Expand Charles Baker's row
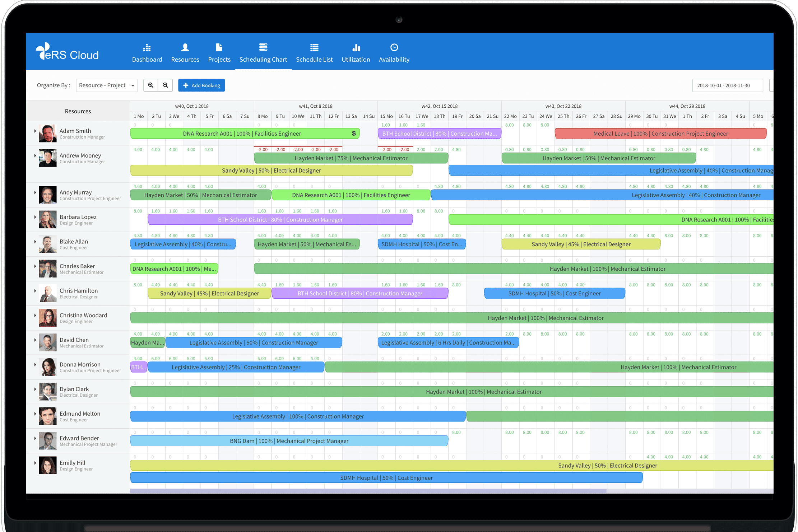 pyautogui.click(x=35, y=266)
